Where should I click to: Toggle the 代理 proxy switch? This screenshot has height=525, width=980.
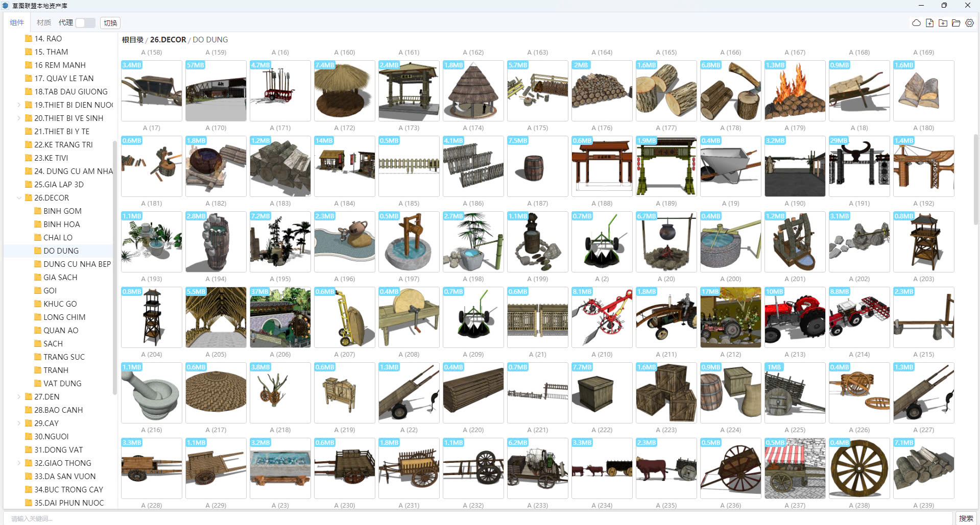[x=85, y=22]
